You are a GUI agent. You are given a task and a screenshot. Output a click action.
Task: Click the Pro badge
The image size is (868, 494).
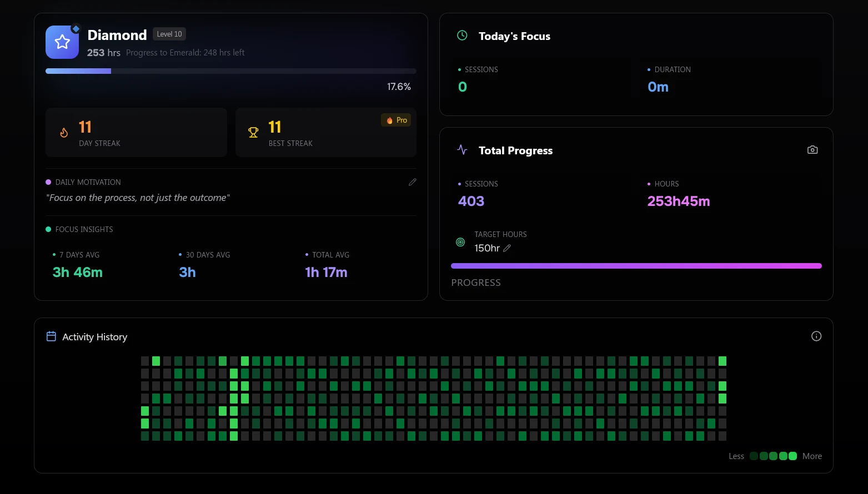click(x=397, y=120)
